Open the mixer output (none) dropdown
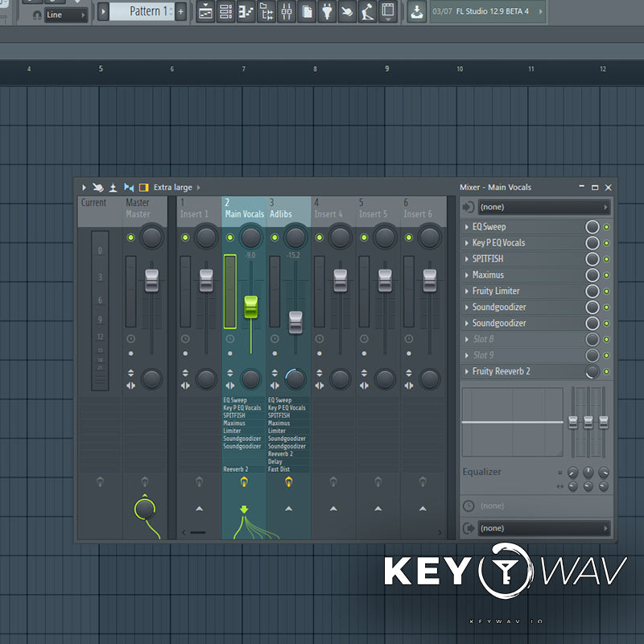644x644 pixels. [543, 528]
